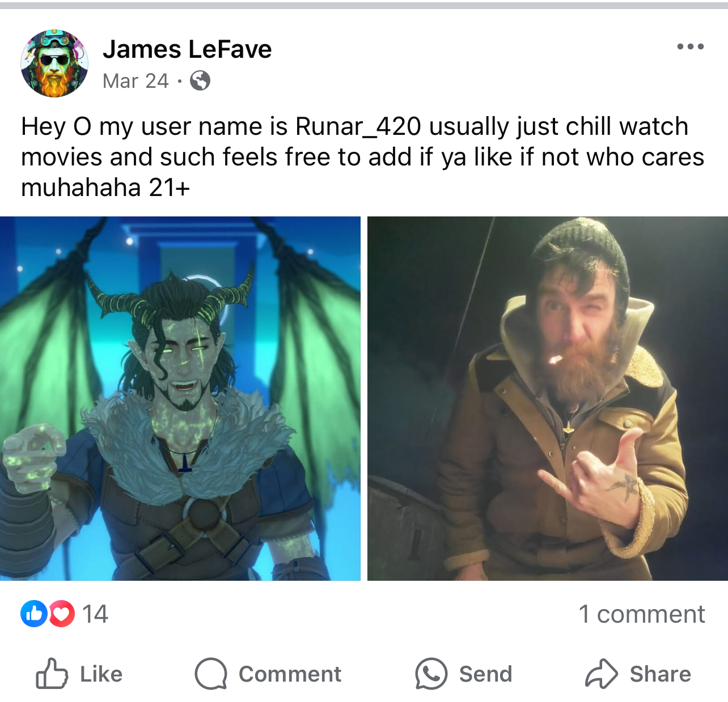Click the arrow Share icon
The image size is (728, 702).
click(601, 674)
